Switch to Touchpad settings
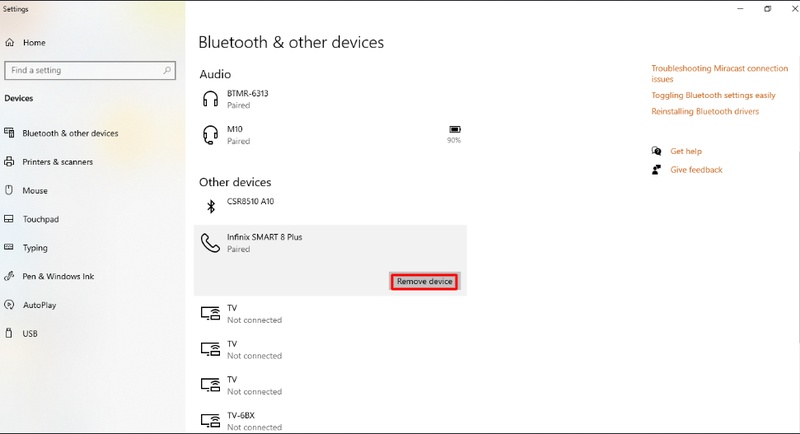 [41, 219]
